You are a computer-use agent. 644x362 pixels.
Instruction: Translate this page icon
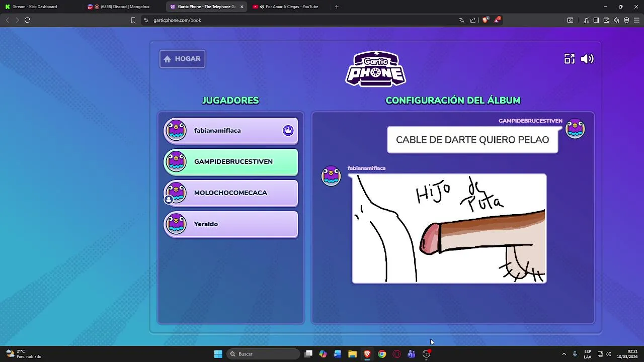461,20
